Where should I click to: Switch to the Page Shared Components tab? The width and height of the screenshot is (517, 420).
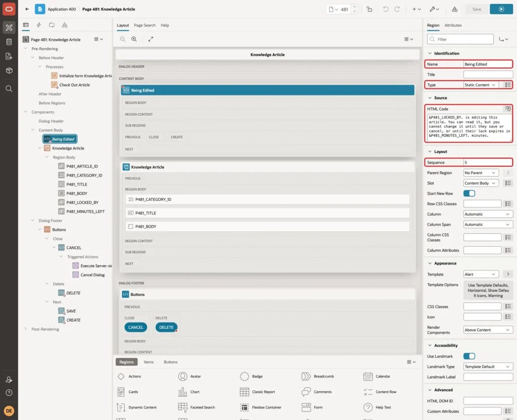(x=65, y=25)
